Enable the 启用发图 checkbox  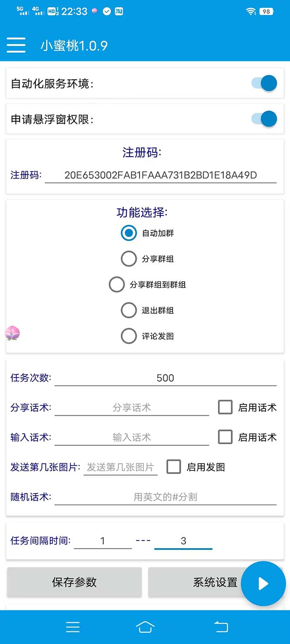pos(174,466)
